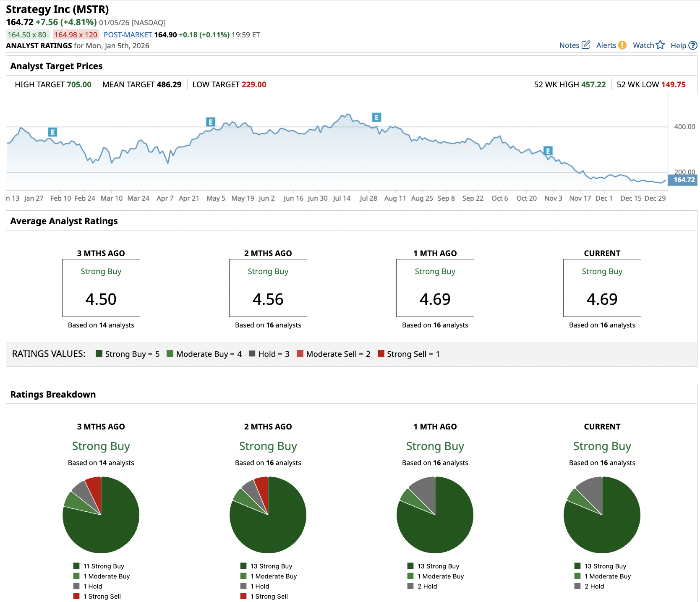Click the Watch link text
The width and height of the screenshot is (700, 602).
click(643, 45)
